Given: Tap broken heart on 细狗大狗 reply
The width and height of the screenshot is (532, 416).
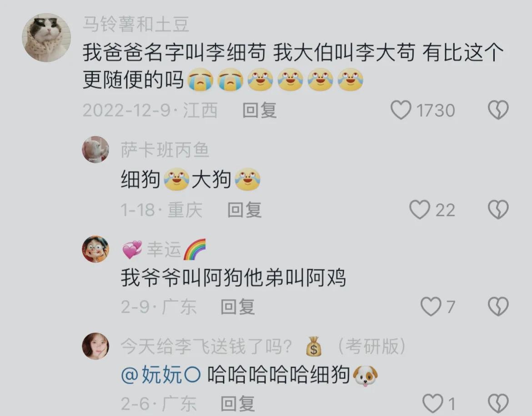Looking at the screenshot, I should 498,209.
